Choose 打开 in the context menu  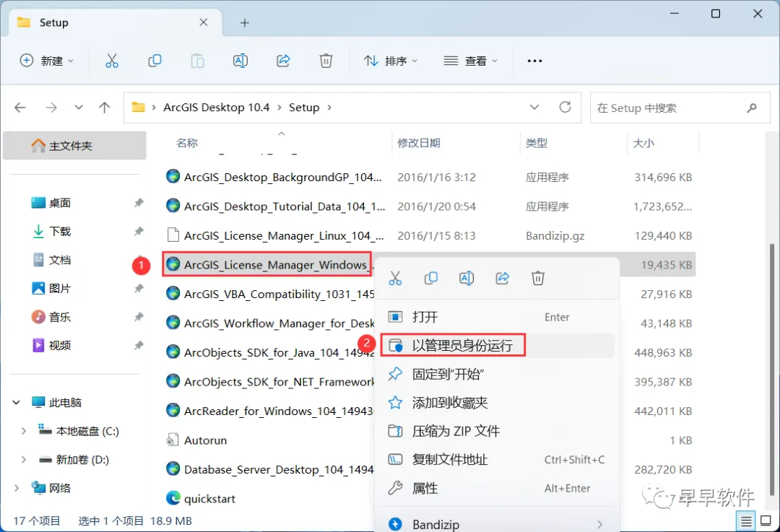pos(497,317)
